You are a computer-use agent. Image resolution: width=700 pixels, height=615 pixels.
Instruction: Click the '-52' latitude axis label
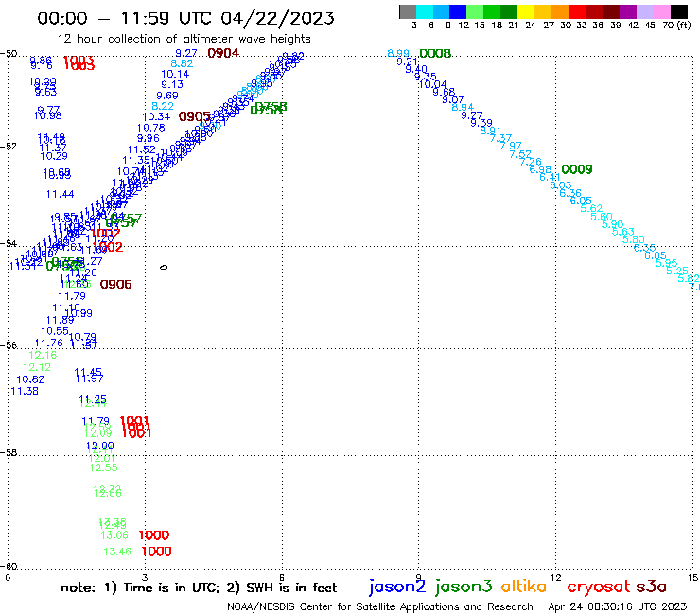coord(9,147)
